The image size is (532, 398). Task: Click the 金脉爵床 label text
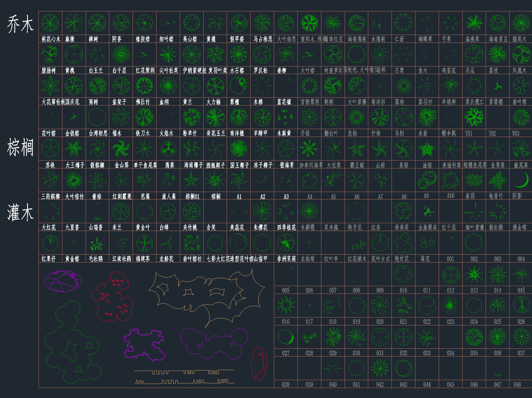tap(428, 227)
